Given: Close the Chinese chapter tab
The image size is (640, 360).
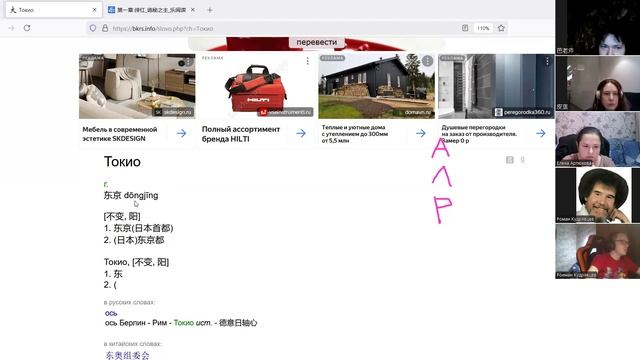Looking at the screenshot, I should tap(193, 10).
